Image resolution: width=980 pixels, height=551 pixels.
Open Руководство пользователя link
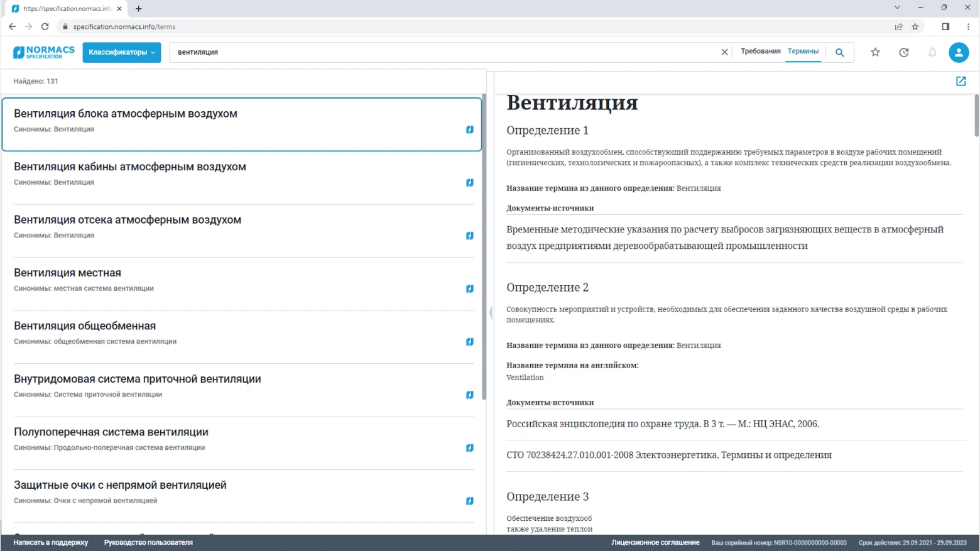(x=148, y=543)
